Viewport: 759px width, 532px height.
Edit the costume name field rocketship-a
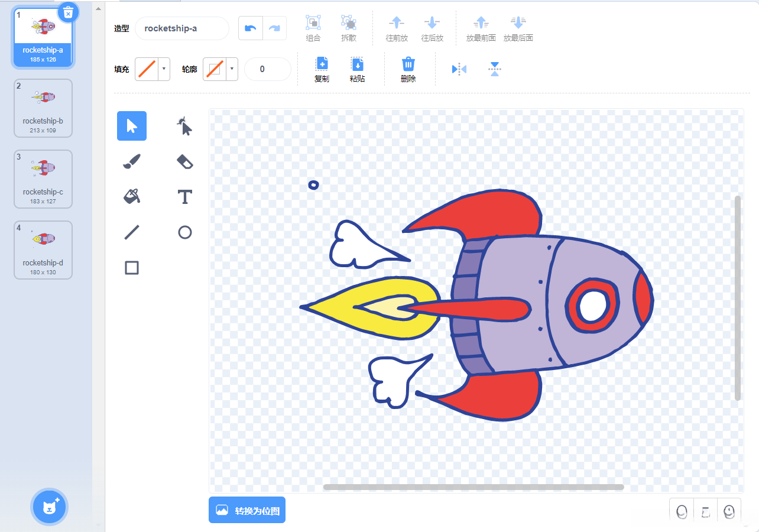[182, 28]
